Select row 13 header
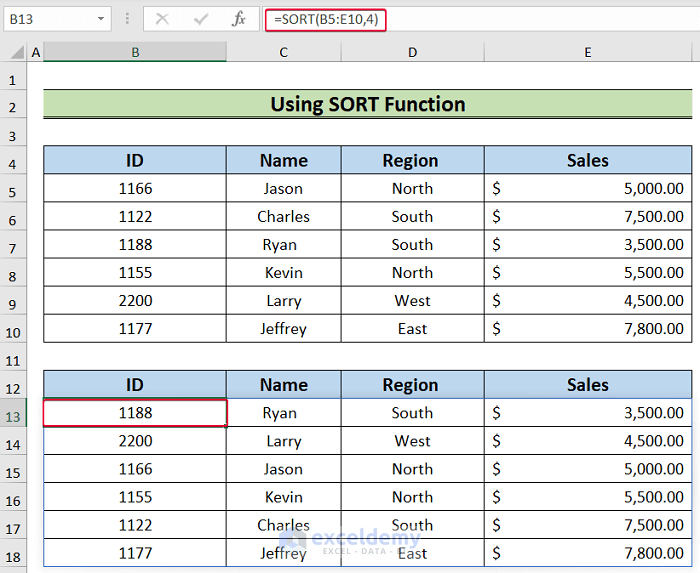The image size is (700, 573). point(14,413)
